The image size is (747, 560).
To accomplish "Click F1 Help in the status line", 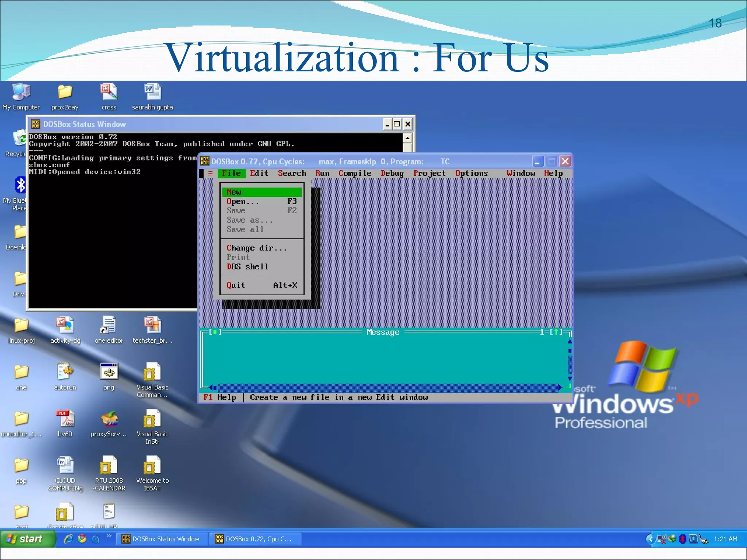I will click(220, 397).
